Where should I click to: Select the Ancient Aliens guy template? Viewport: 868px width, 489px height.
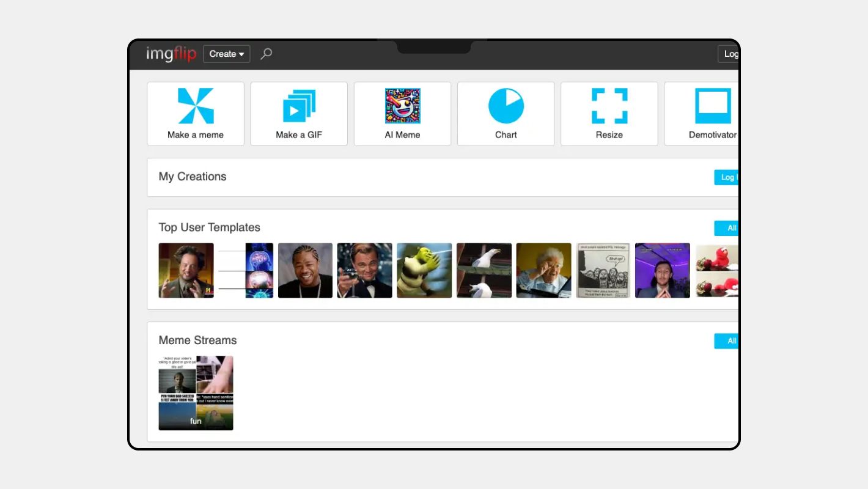coord(186,271)
